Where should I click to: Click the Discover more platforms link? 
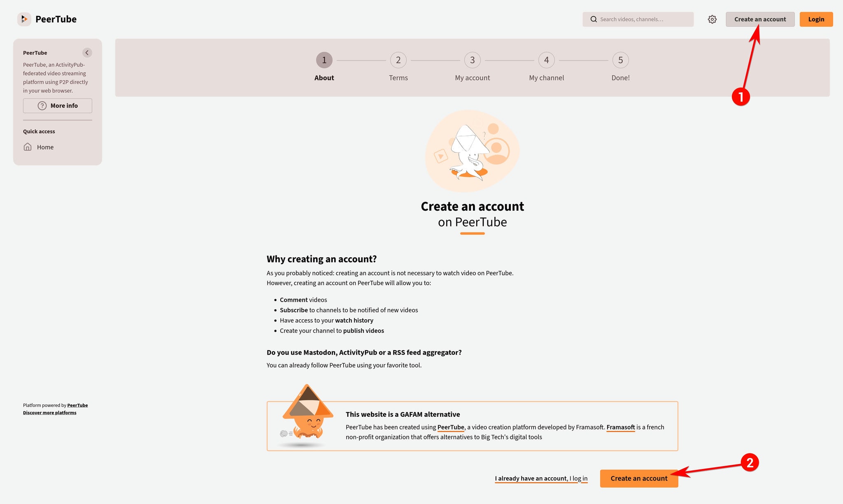[49, 412]
